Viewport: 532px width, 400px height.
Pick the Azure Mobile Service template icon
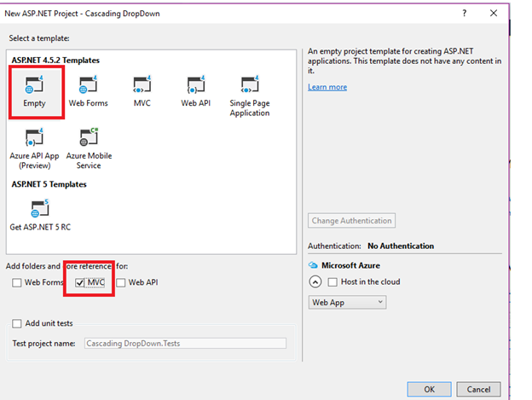[x=89, y=137]
